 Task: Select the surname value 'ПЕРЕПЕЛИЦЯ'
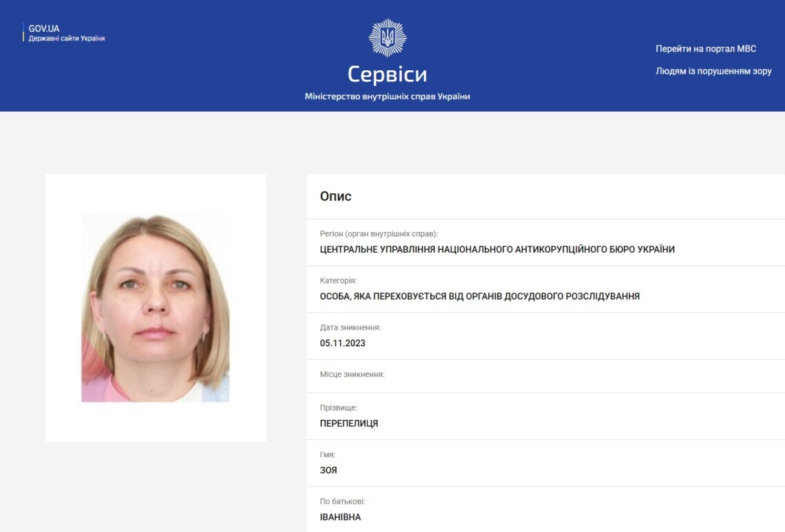[349, 423]
